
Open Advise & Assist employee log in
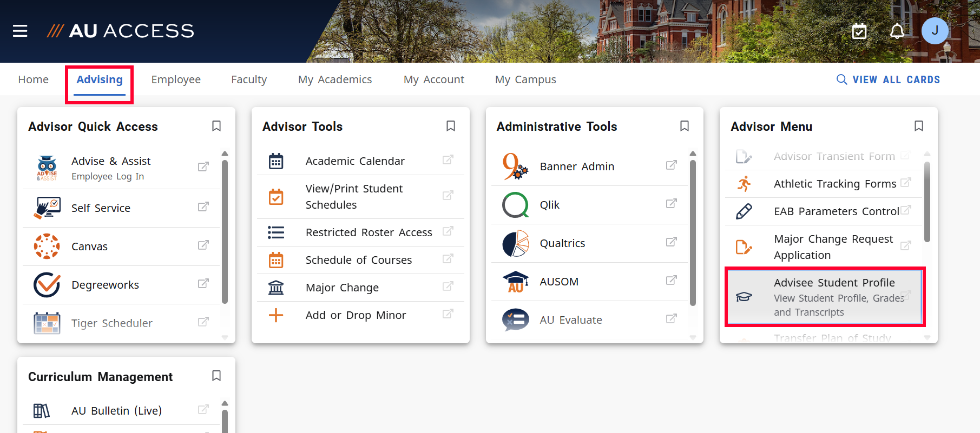click(121, 168)
